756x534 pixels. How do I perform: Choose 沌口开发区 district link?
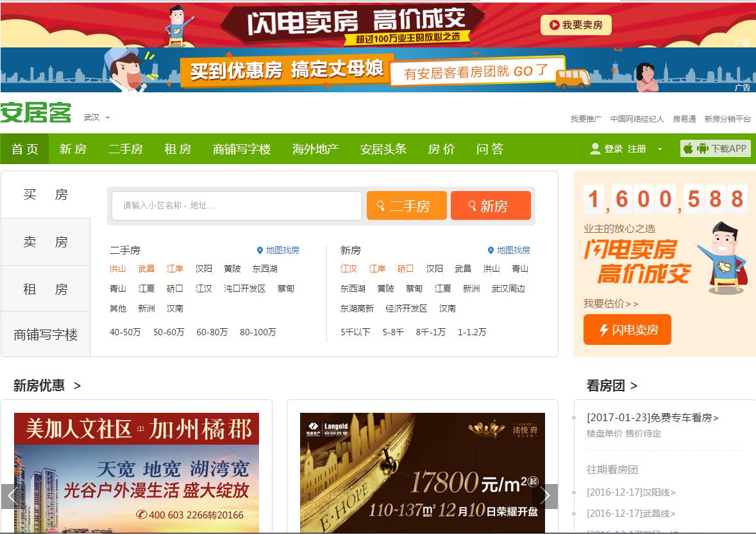point(244,288)
